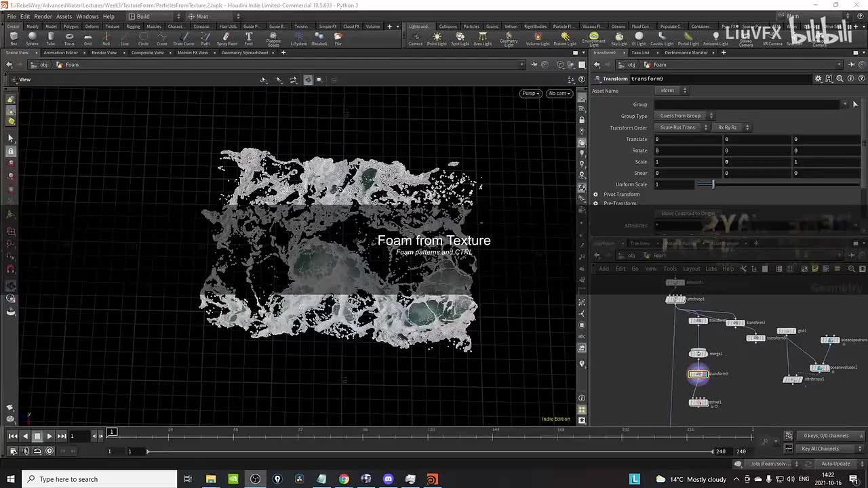Click the Key All Channels button
868x488 pixels.
[821, 449]
